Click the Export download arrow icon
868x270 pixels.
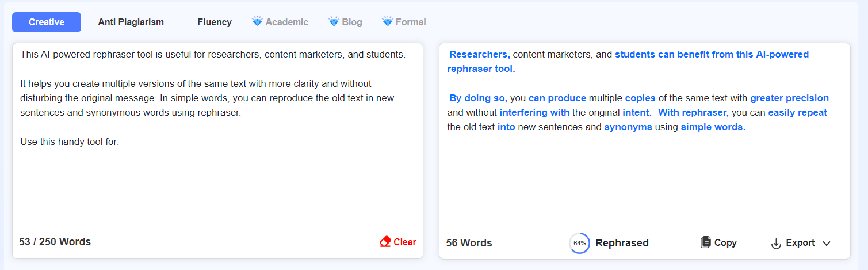pyautogui.click(x=776, y=243)
